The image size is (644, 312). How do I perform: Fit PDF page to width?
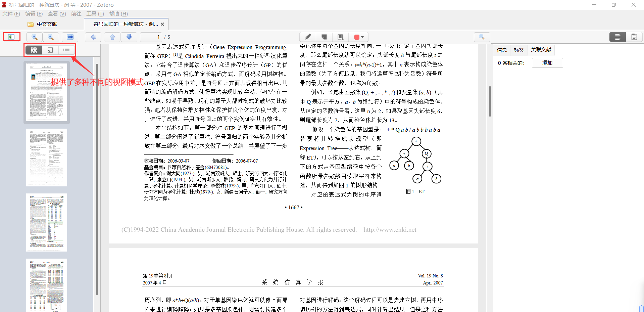(x=70, y=37)
